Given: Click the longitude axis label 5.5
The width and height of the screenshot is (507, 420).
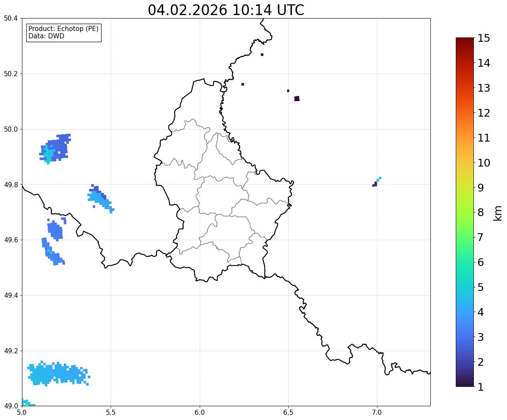Looking at the screenshot, I should [111, 413].
